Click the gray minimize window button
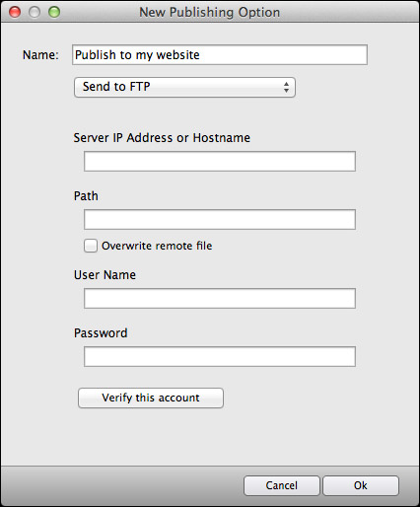This screenshot has height=507, width=420. [35, 12]
